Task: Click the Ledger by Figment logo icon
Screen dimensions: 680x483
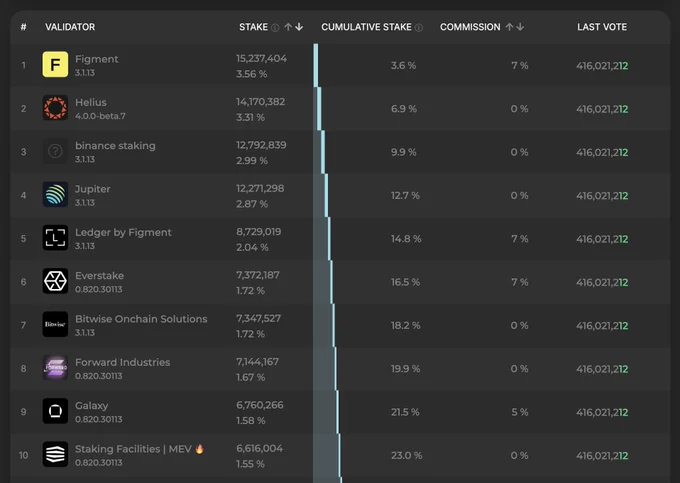Action: tap(55, 238)
